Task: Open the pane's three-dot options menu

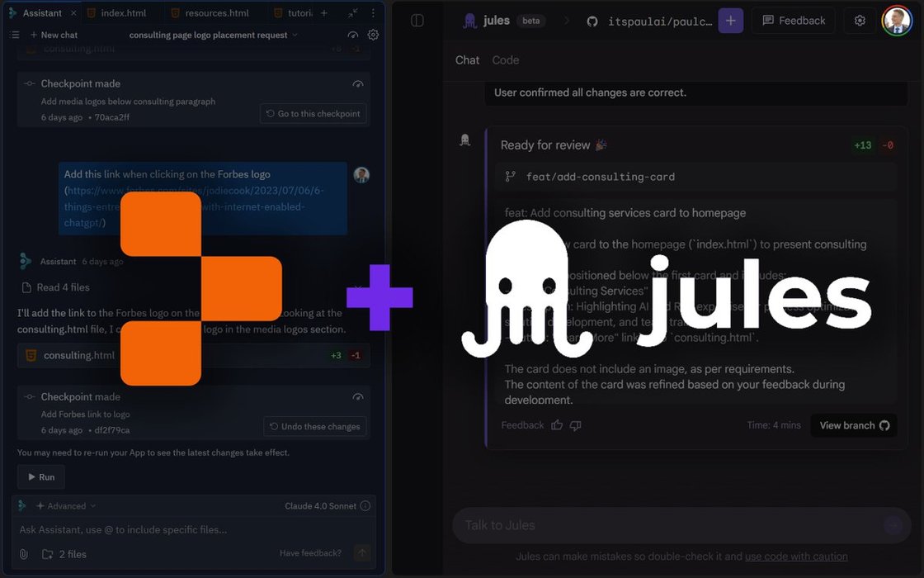Action: [373, 13]
